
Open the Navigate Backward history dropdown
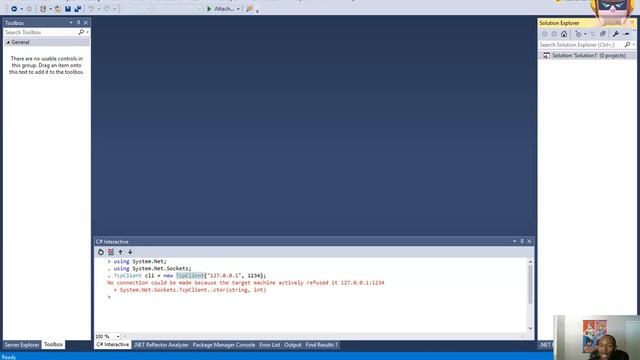click(22, 9)
